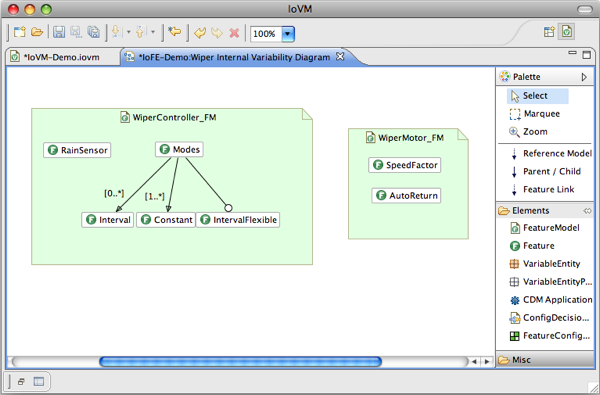This screenshot has height=395, width=600.
Task: Click the window zoom pill button
Action: coord(584,9)
